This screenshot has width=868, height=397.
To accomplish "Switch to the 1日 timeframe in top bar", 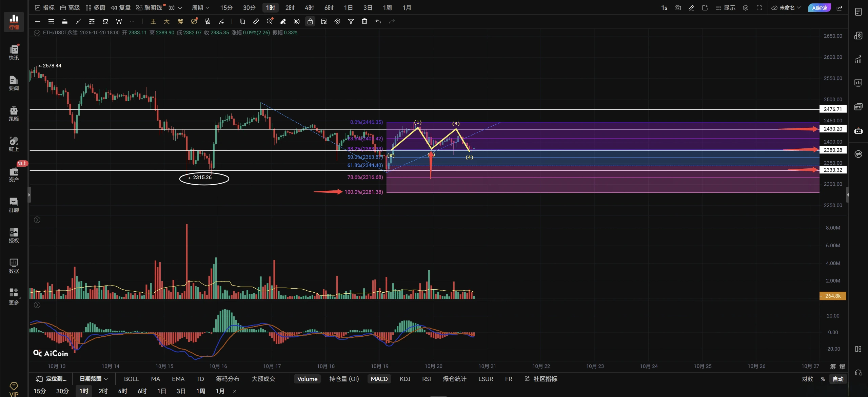I will point(348,7).
